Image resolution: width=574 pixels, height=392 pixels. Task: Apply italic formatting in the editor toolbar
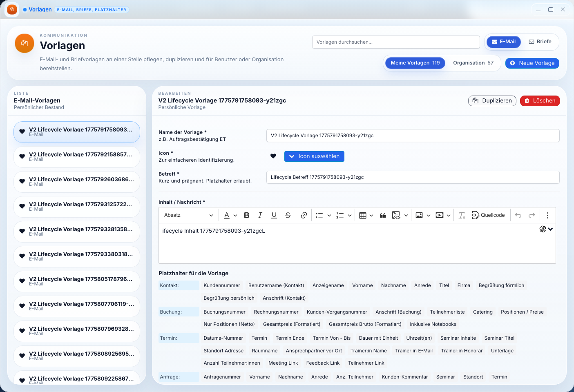pyautogui.click(x=260, y=215)
